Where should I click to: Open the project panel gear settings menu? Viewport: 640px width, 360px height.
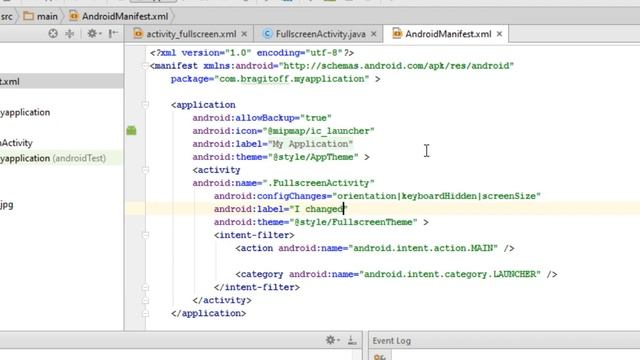[93, 33]
